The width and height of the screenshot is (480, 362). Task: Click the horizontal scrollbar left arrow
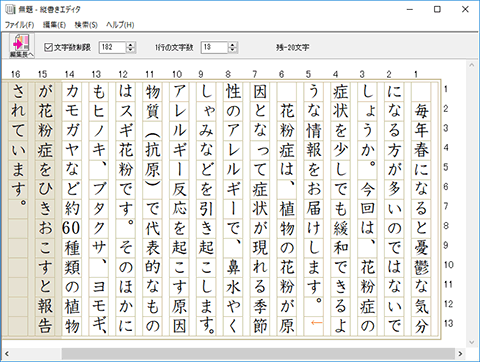coord(7,354)
